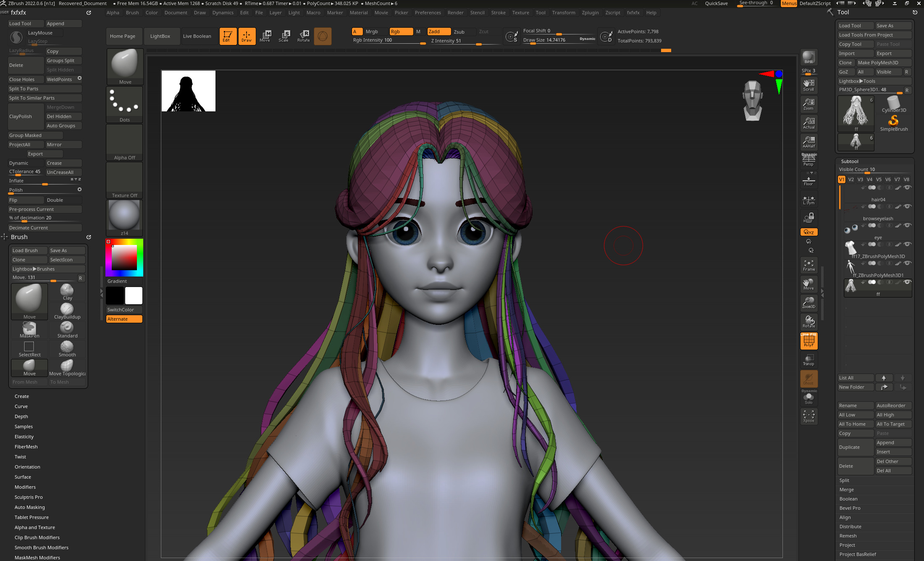The image size is (924, 561).
Task: Click the Scroll document icon
Action: [x=808, y=85]
